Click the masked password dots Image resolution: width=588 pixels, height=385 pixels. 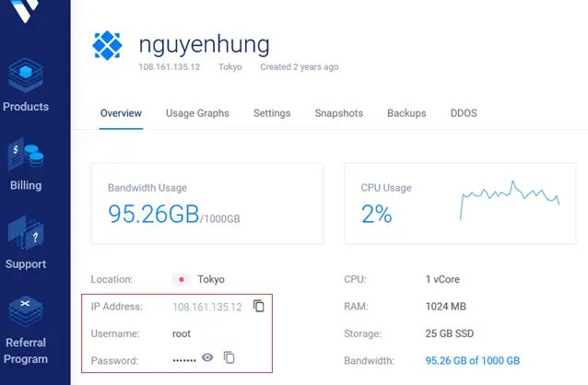[184, 360]
